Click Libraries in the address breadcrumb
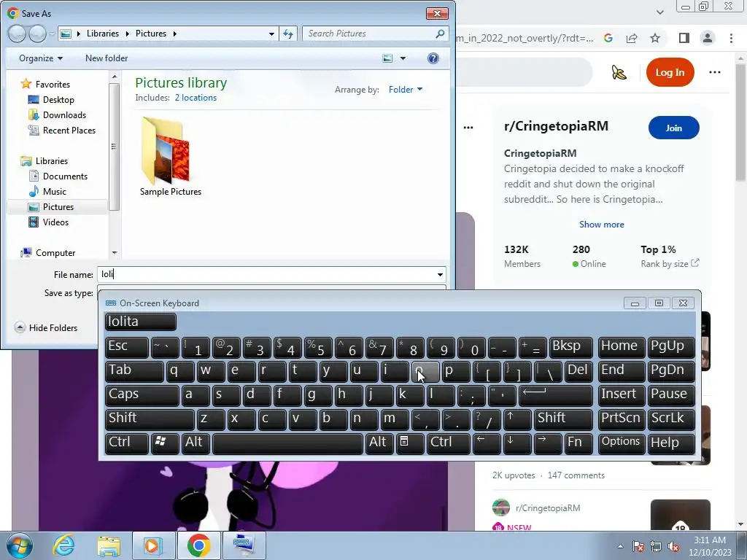 click(x=102, y=34)
